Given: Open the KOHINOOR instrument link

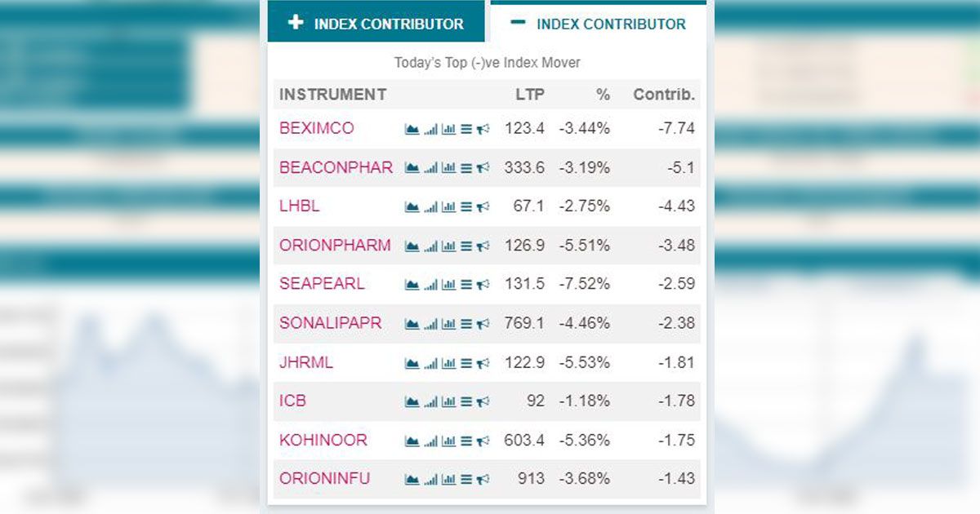Looking at the screenshot, I should [x=323, y=440].
